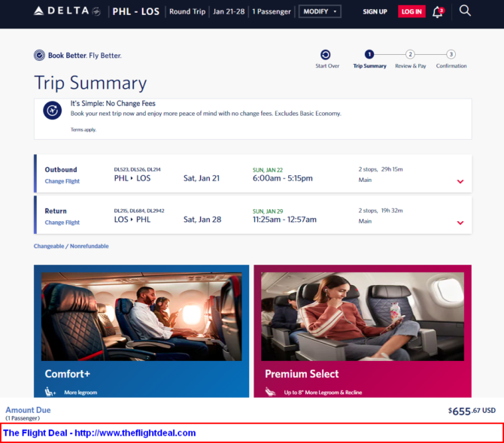The width and height of the screenshot is (504, 443).
Task: Click the No Change Fees plane icon
Action: tap(53, 111)
